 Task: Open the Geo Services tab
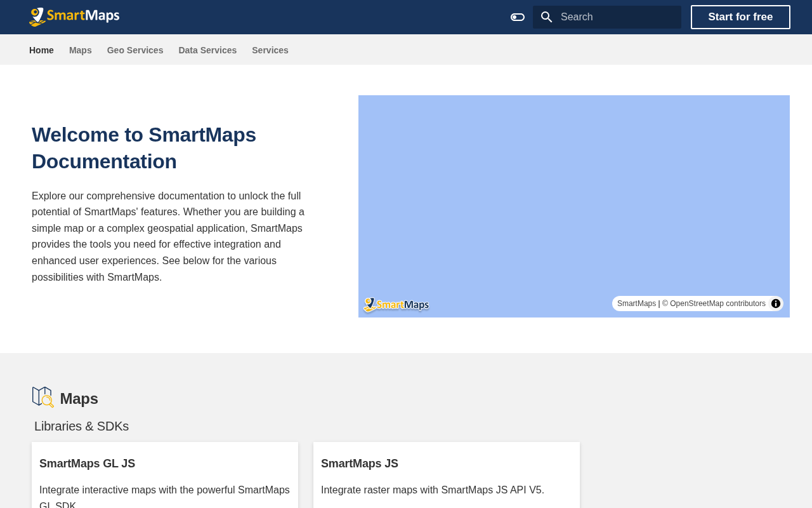pyautogui.click(x=135, y=50)
